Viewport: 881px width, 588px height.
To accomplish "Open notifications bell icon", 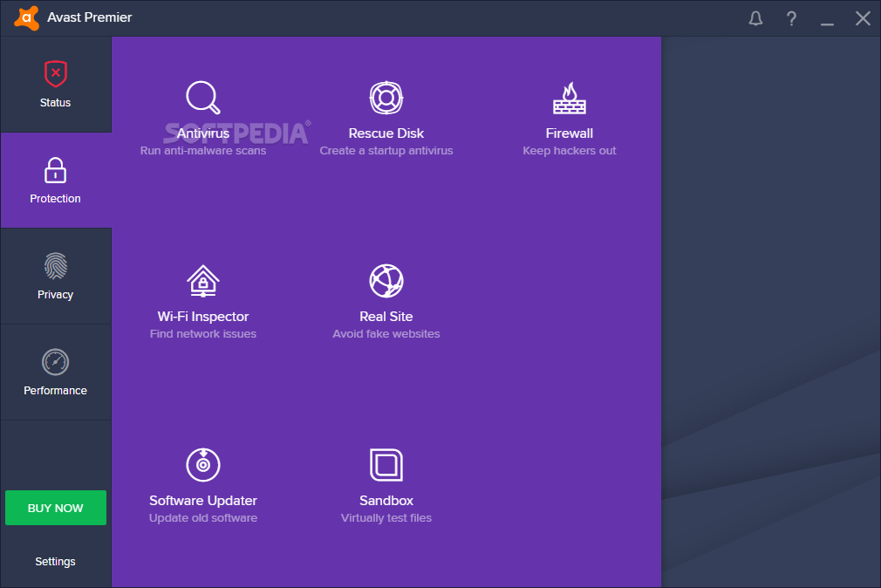I will point(755,18).
